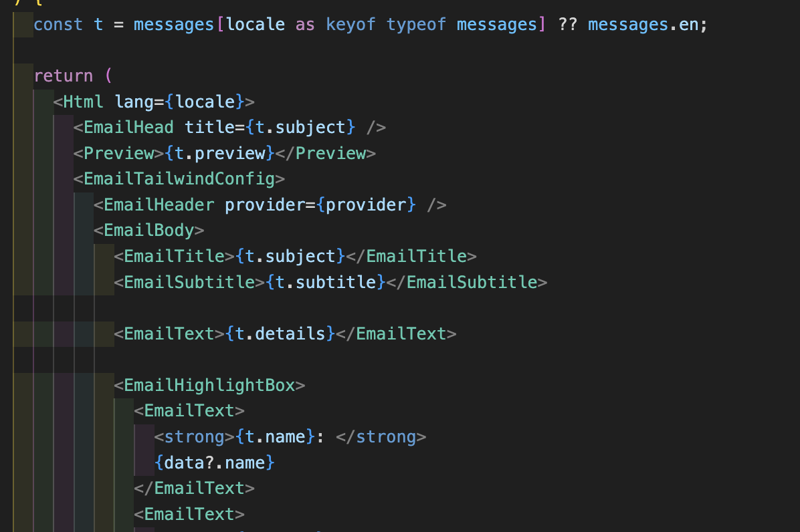Click the return keyword
The image size is (800, 532).
63,76
